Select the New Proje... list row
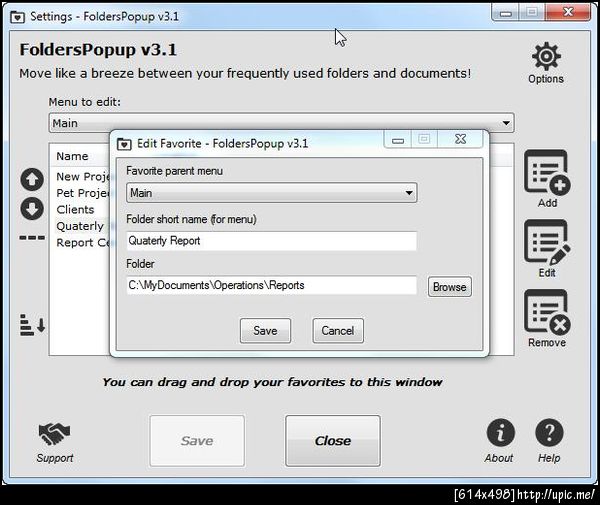 click(82, 176)
